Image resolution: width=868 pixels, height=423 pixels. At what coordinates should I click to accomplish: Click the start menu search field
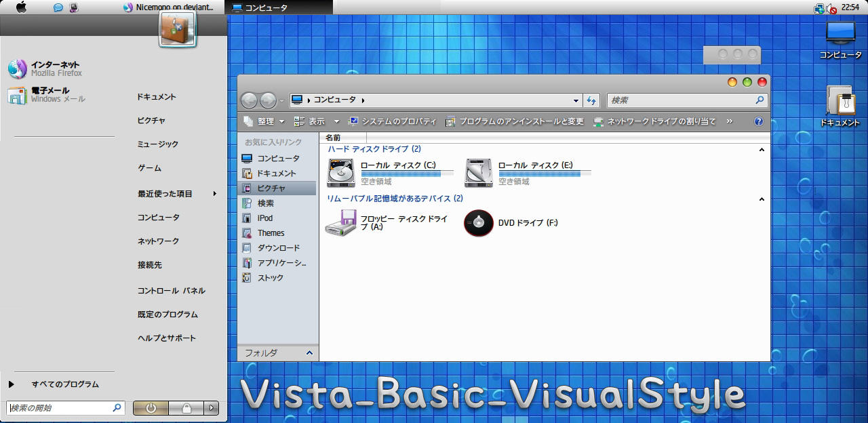click(60, 408)
